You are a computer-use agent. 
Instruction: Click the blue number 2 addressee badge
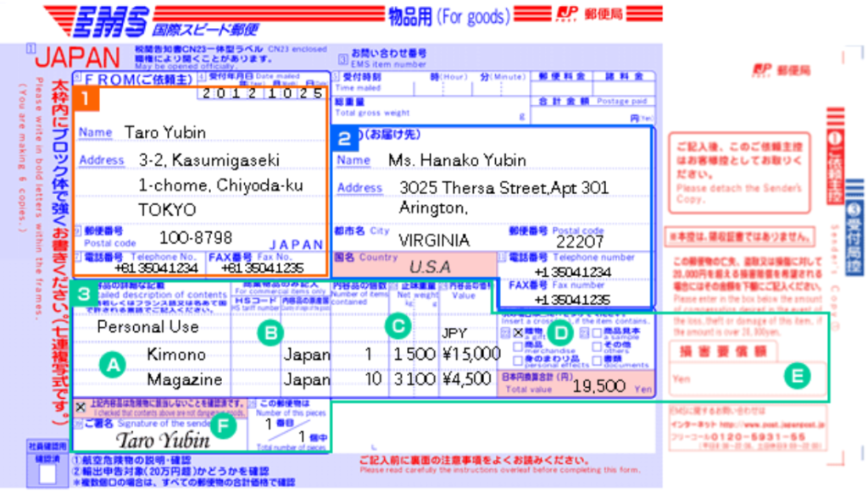(x=345, y=136)
